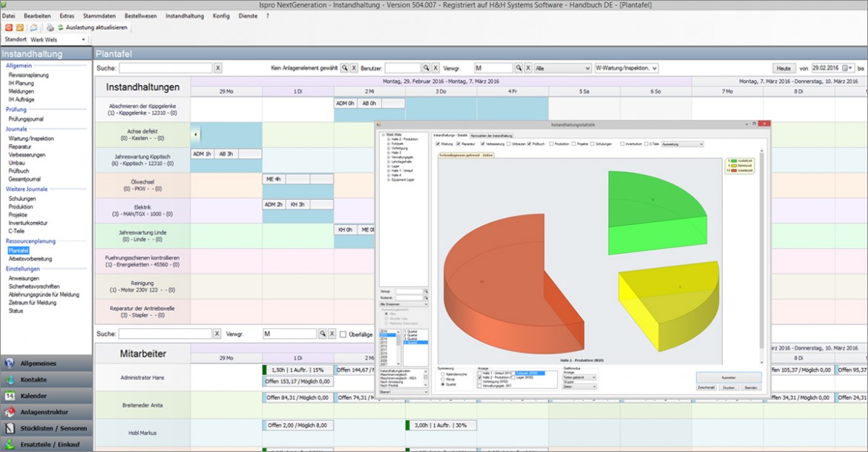Uncheck the Wartung checkbox in the statistics dialog
868x452 pixels.
click(437, 143)
